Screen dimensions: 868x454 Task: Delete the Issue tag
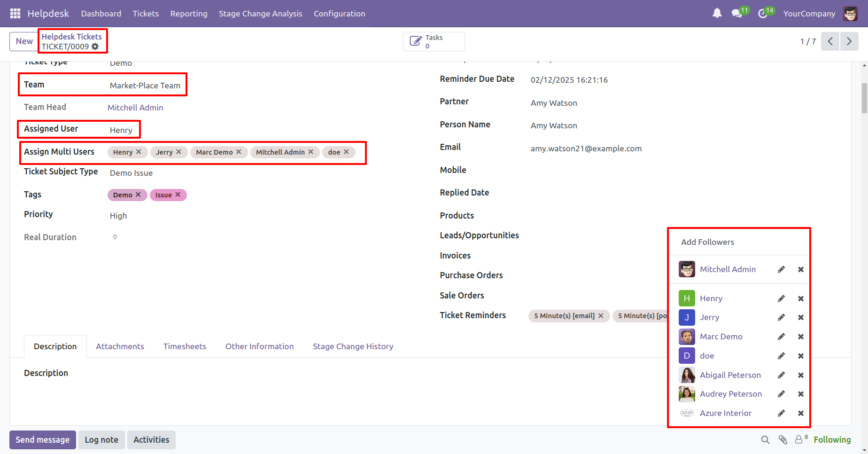tap(178, 195)
